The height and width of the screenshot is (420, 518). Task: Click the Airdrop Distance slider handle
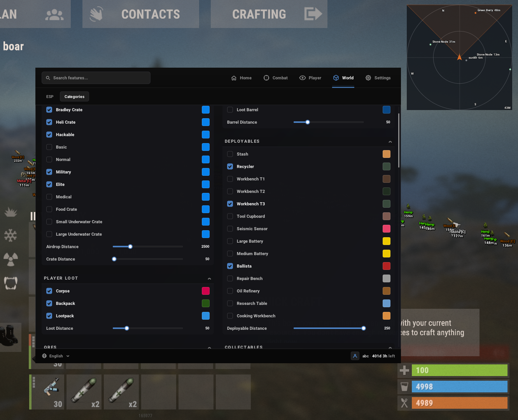tap(130, 247)
